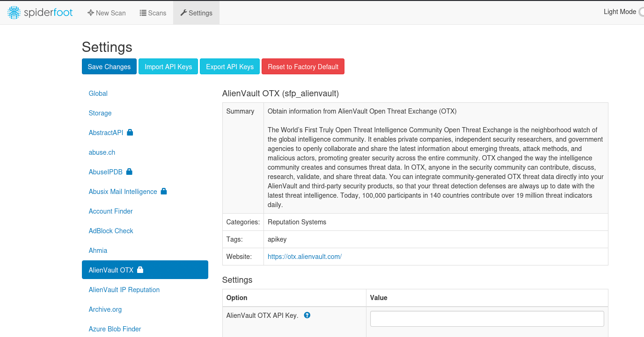Image resolution: width=644 pixels, height=337 pixels.
Task: Select Storage in the settings sidebar
Action: pyautogui.click(x=145, y=113)
